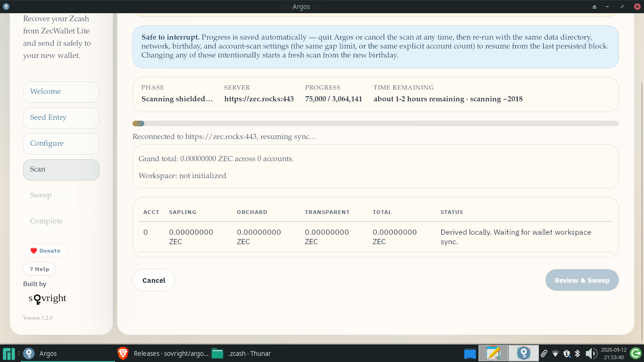Open the Manjaro application menu

point(9,354)
